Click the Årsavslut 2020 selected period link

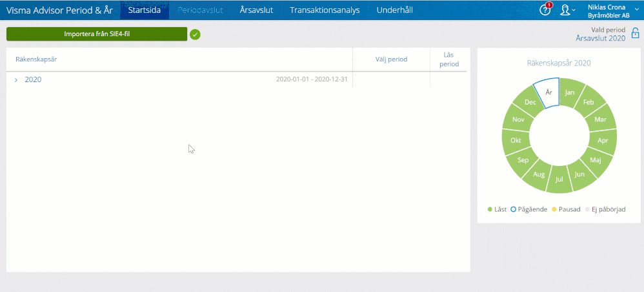point(600,39)
